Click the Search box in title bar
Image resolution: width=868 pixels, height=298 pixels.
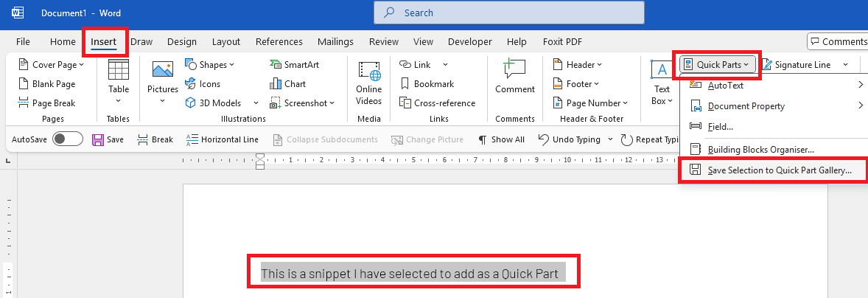pyautogui.click(x=508, y=13)
